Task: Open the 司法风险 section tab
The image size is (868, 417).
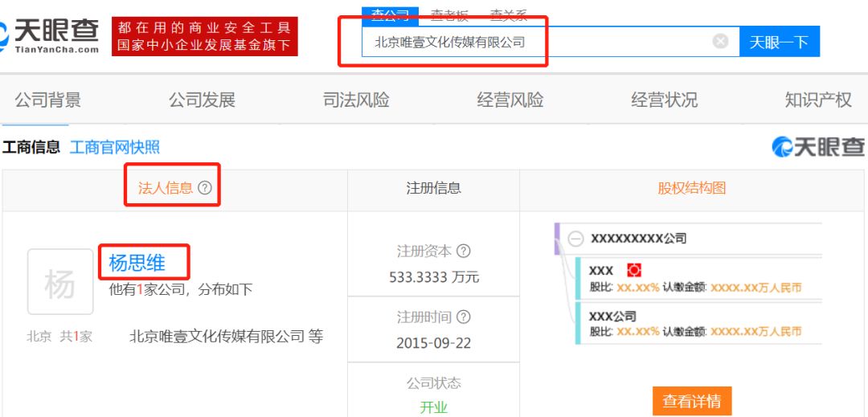Action: (356, 100)
